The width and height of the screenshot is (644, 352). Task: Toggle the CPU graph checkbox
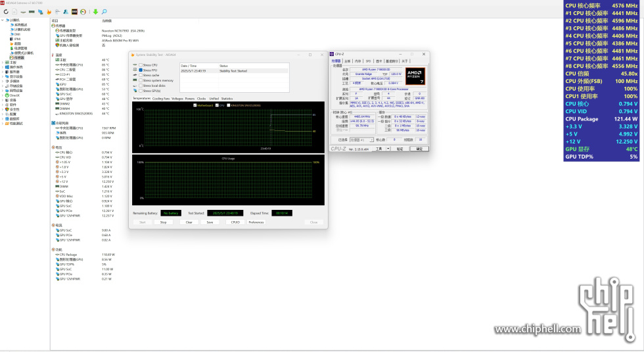click(217, 105)
